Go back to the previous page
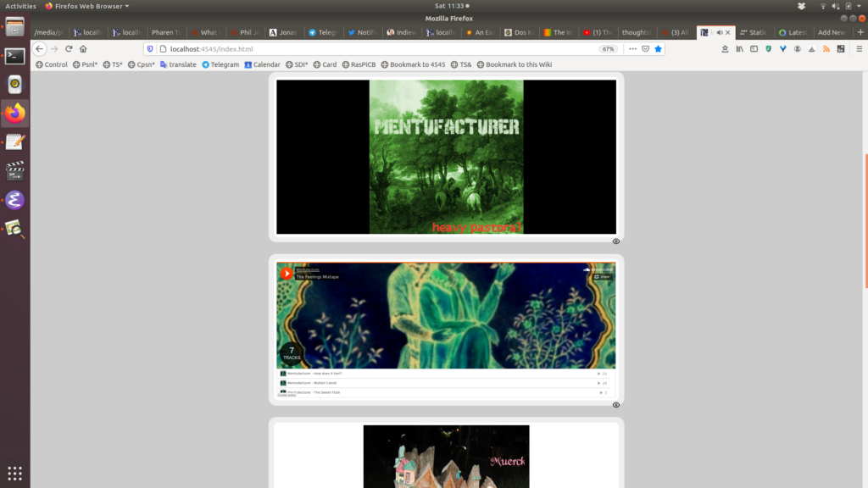The width and height of the screenshot is (868, 488). pos(39,48)
